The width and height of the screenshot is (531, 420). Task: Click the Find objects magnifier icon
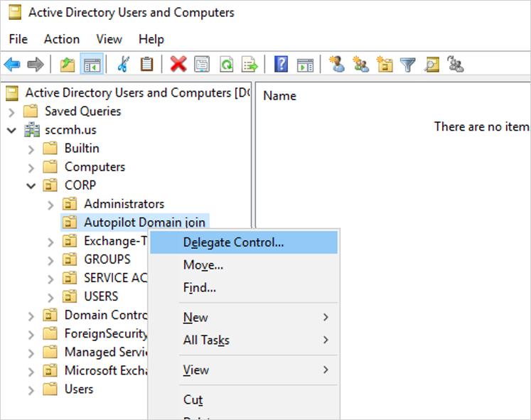point(431,64)
